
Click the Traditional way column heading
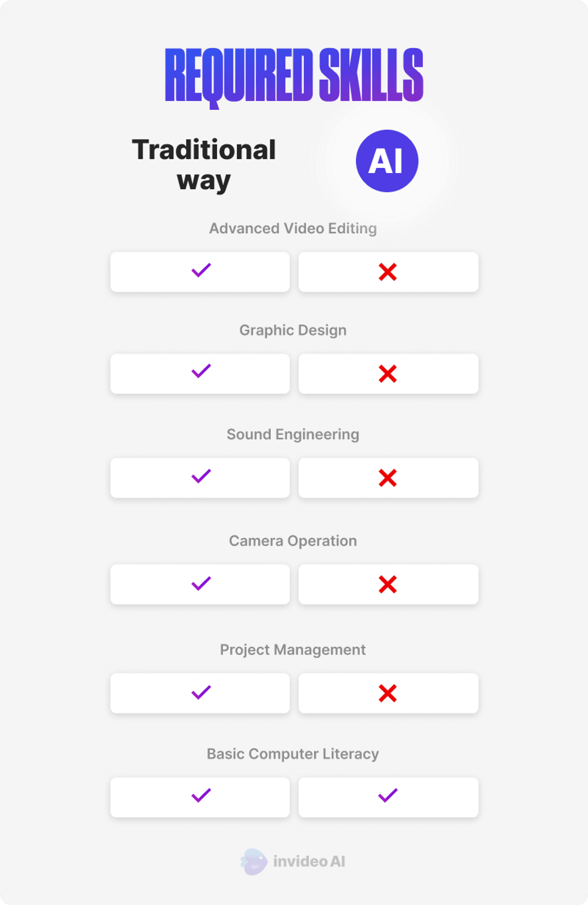pos(204,165)
